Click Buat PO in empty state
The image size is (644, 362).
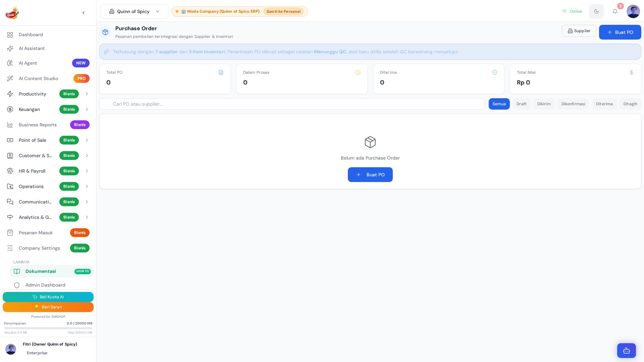click(x=370, y=175)
